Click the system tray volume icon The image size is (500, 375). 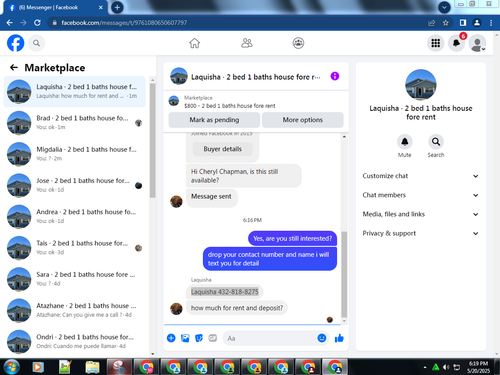[446, 367]
